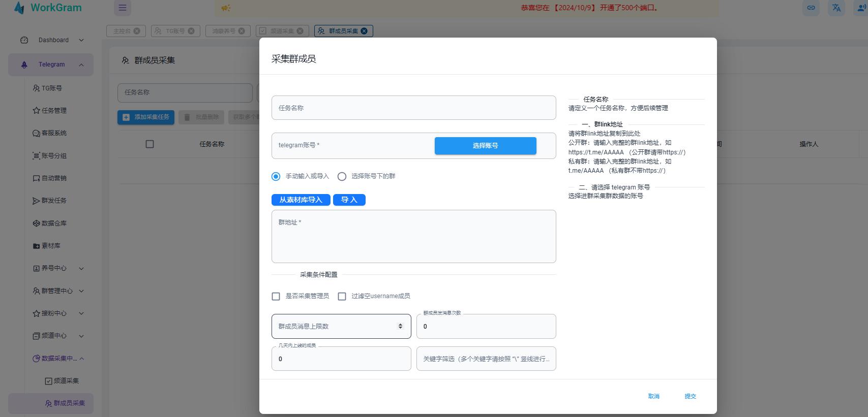Open the language translate icon
868x417 pixels.
(836, 8)
